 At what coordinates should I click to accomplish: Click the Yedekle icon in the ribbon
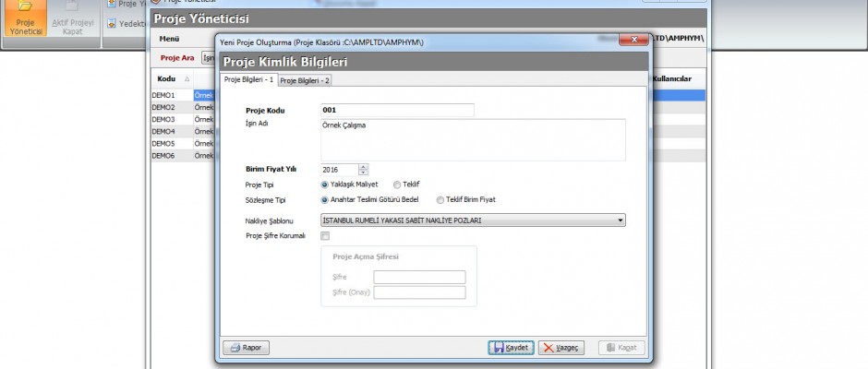[112, 22]
